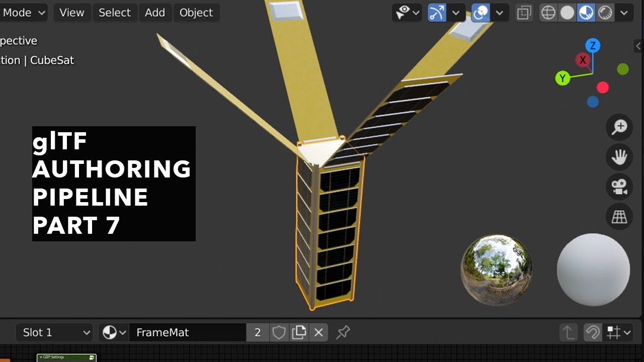Click the blue Z axis gizmo handle

pyautogui.click(x=593, y=46)
